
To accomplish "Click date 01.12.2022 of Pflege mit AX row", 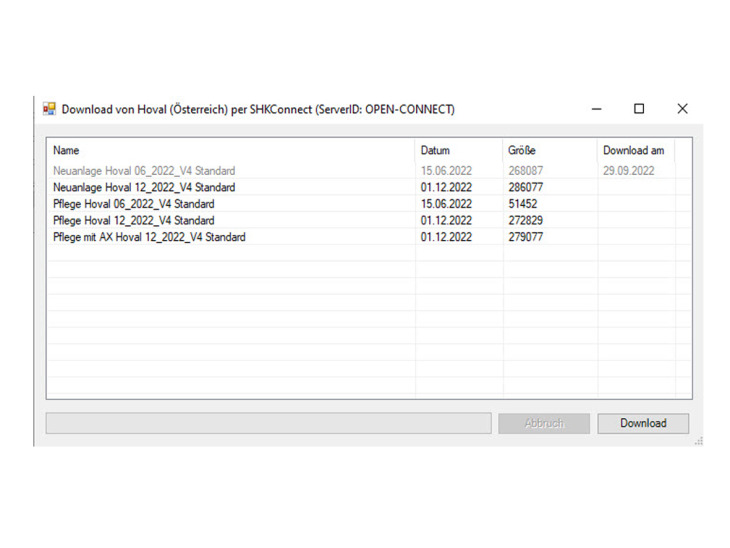I will pos(446,237).
